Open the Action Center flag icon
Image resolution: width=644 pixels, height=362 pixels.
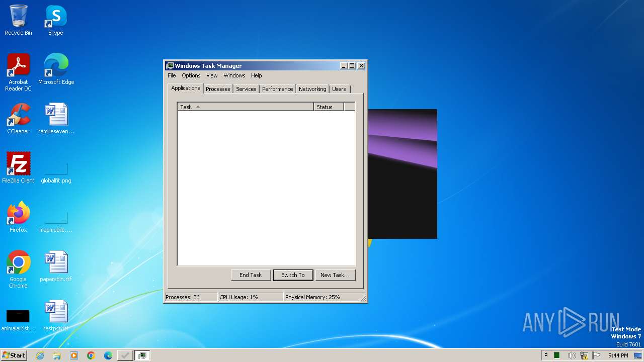coord(596,355)
